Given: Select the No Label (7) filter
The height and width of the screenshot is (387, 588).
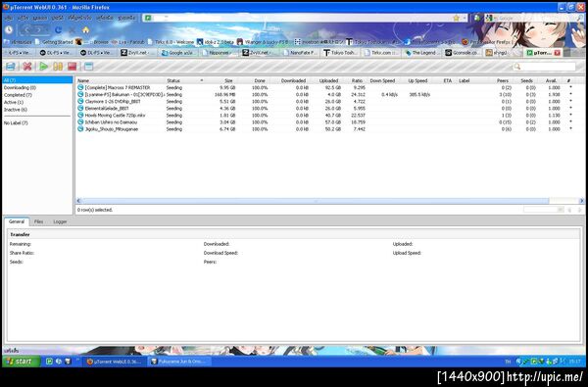Looking at the screenshot, I should tap(16, 123).
